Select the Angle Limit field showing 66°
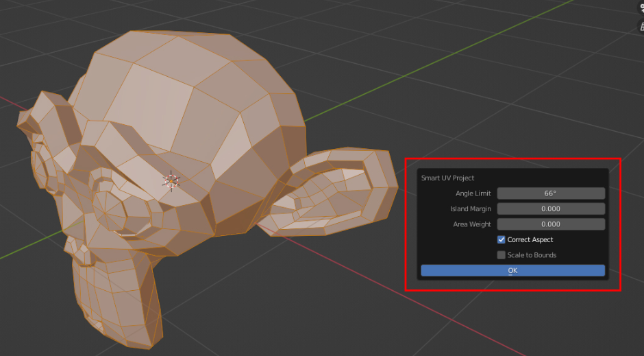The height and width of the screenshot is (356, 644). coord(551,193)
